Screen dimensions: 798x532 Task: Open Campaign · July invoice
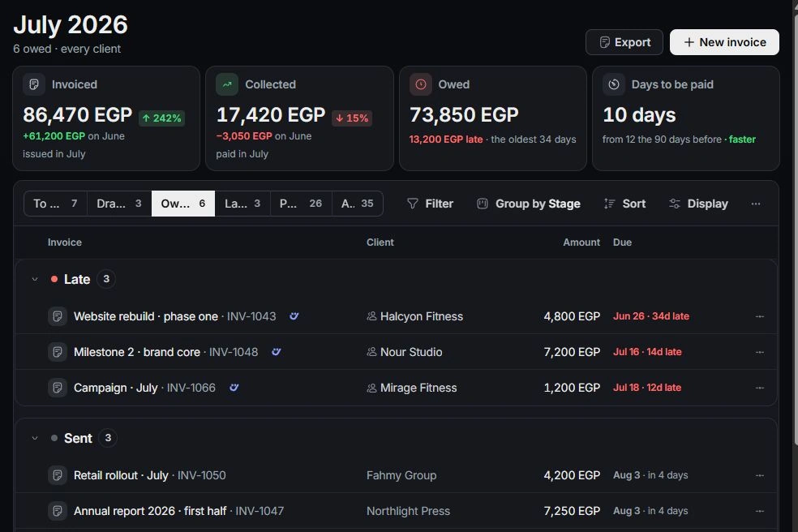point(115,388)
